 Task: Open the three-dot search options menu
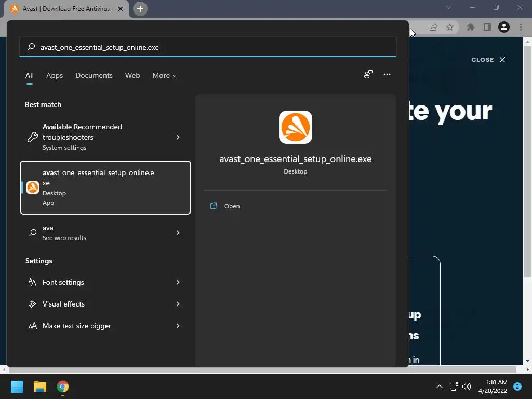tap(387, 74)
